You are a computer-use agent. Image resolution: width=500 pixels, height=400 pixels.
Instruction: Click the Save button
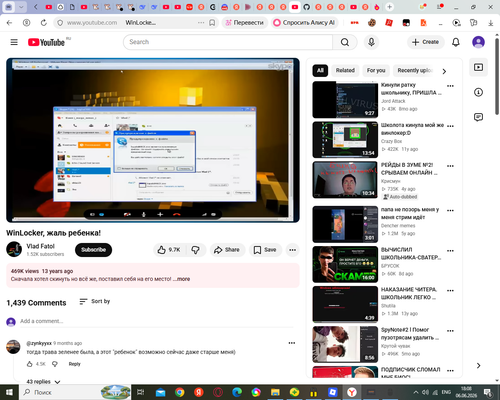click(x=265, y=250)
